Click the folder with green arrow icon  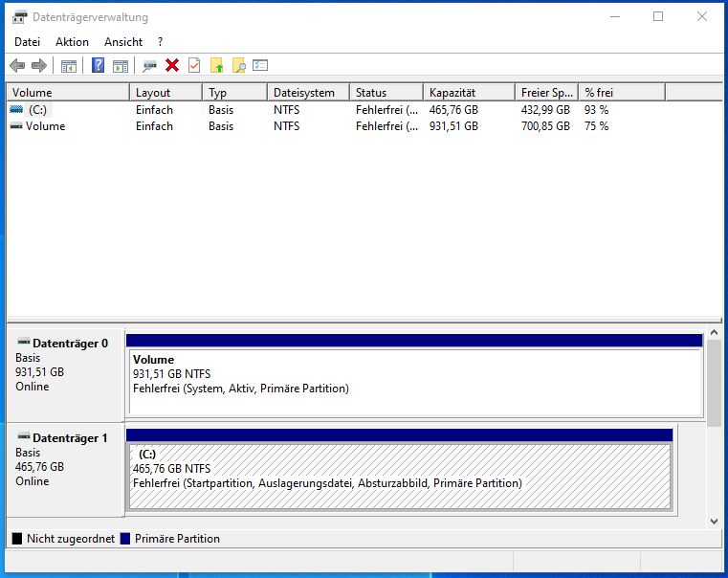tap(217, 65)
